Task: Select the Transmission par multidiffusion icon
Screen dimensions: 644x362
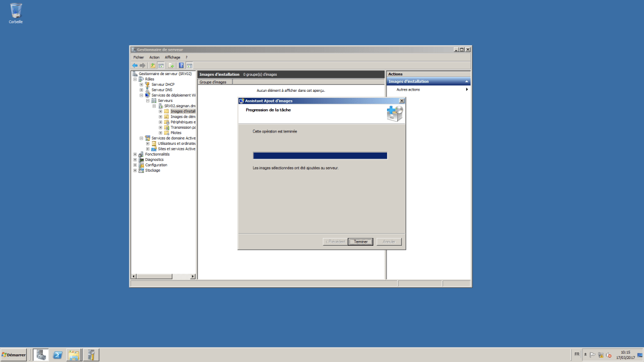Action: (x=165, y=128)
